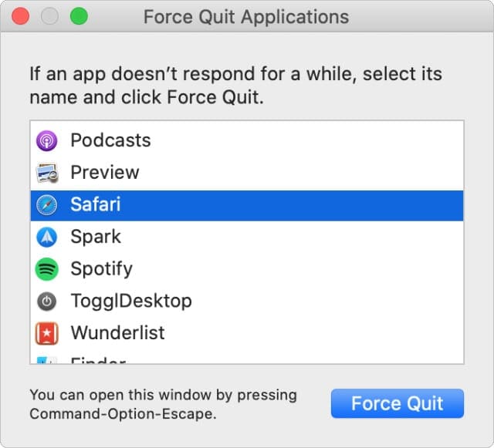This screenshot has height=448, width=494.
Task: Click the Force Quit Applications title bar
Action: tap(246, 16)
